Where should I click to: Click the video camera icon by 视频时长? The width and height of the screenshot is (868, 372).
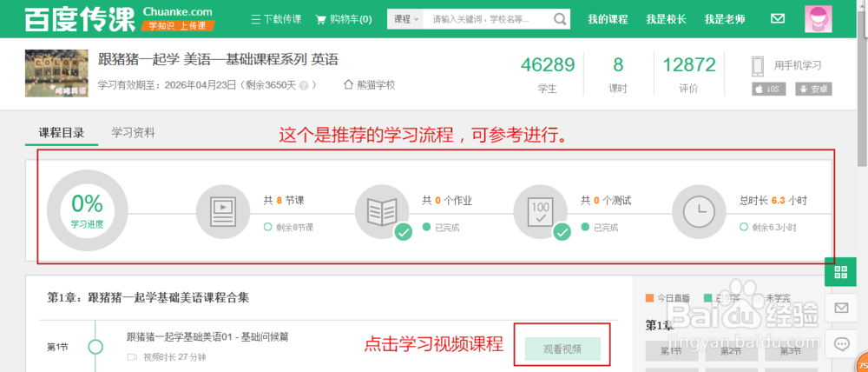tap(132, 357)
